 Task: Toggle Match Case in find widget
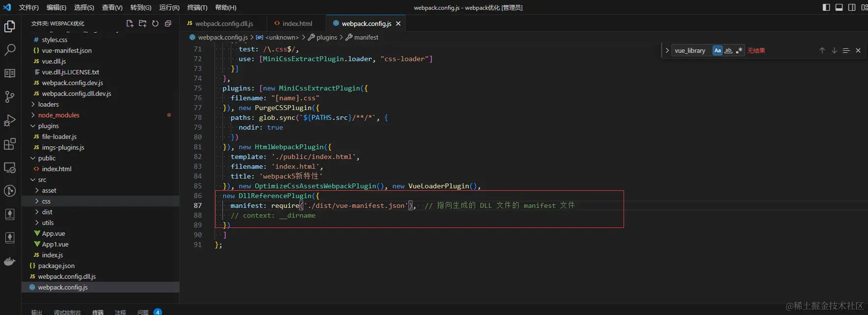(x=718, y=50)
